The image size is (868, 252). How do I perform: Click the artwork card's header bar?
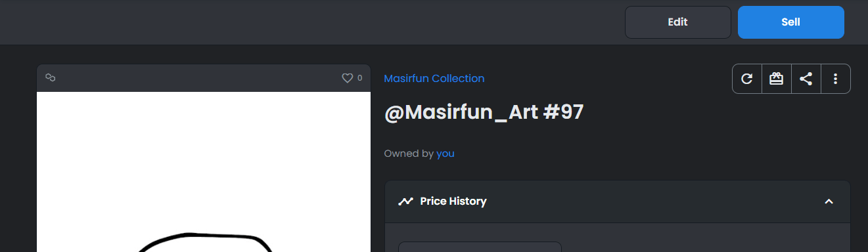pos(204,78)
